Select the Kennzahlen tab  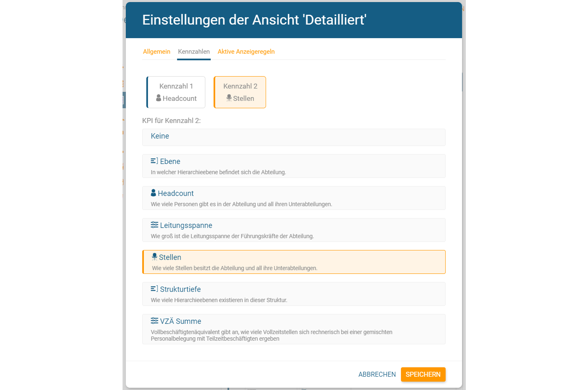[x=194, y=52]
